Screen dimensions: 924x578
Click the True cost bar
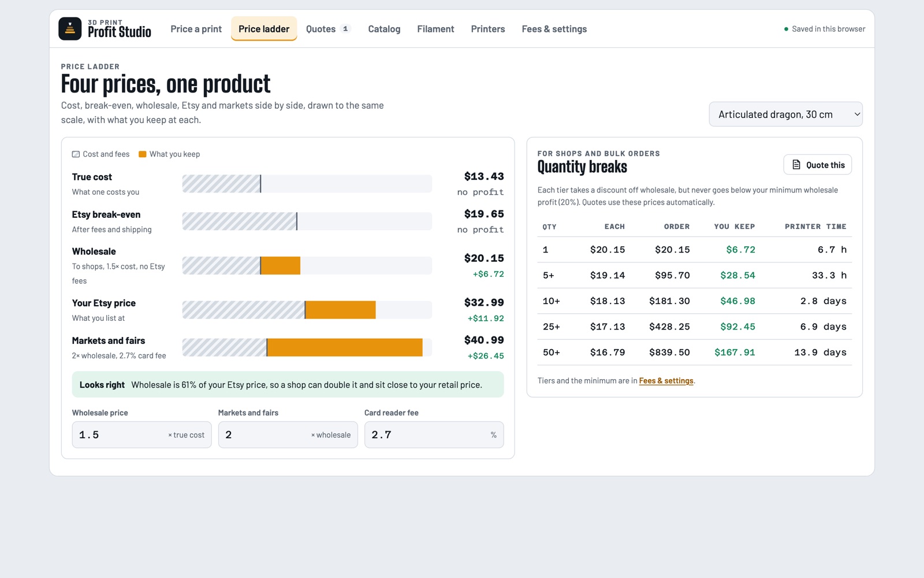[x=307, y=184]
